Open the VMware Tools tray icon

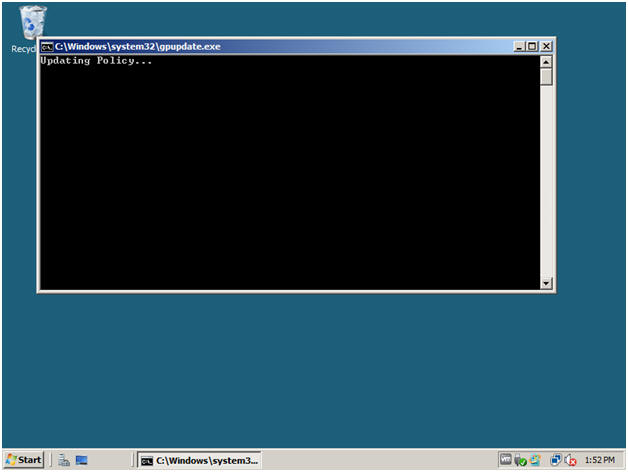[506, 459]
